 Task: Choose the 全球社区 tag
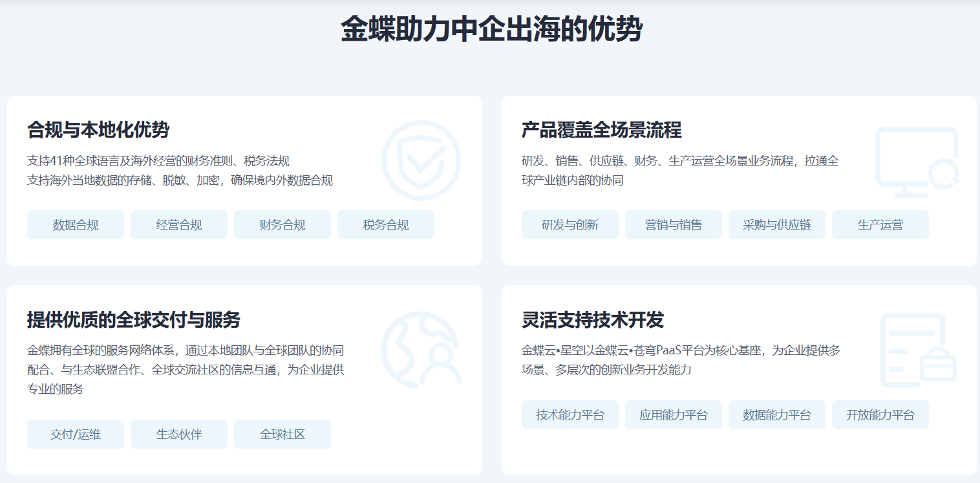click(x=282, y=435)
